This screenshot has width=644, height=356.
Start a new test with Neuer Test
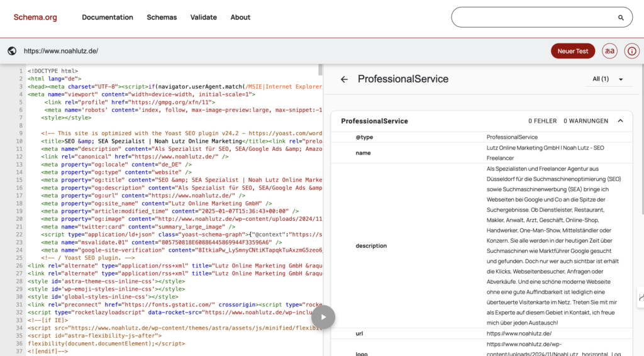click(x=573, y=51)
